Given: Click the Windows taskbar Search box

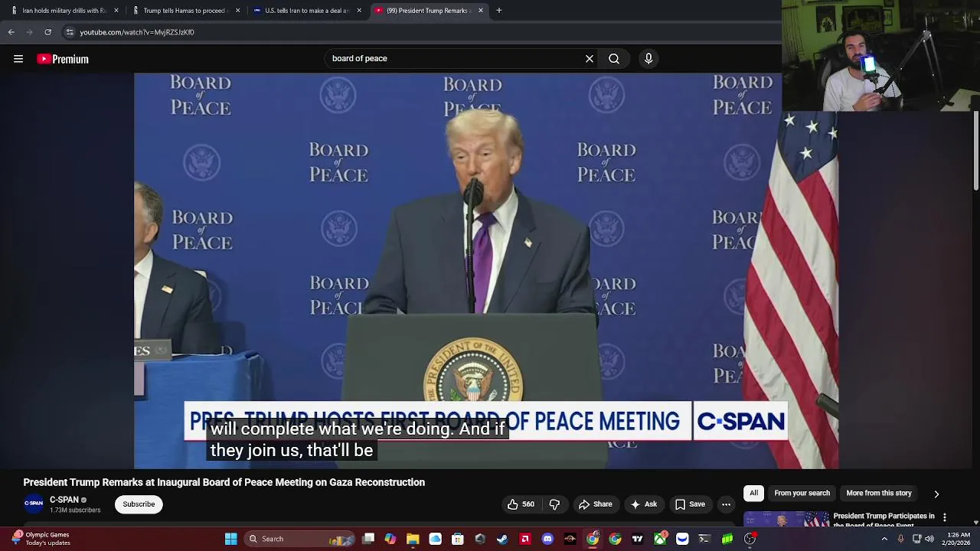Looking at the screenshot, I should click(x=299, y=539).
